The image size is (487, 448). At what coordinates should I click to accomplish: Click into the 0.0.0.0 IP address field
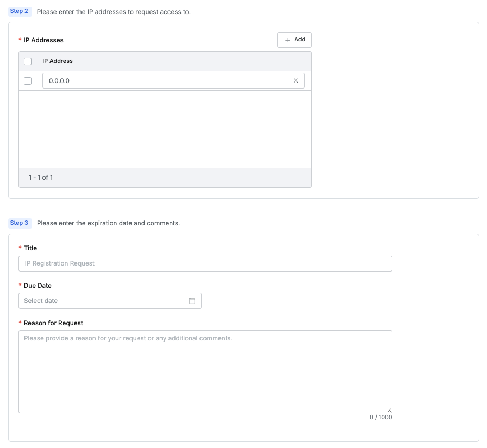(163, 81)
